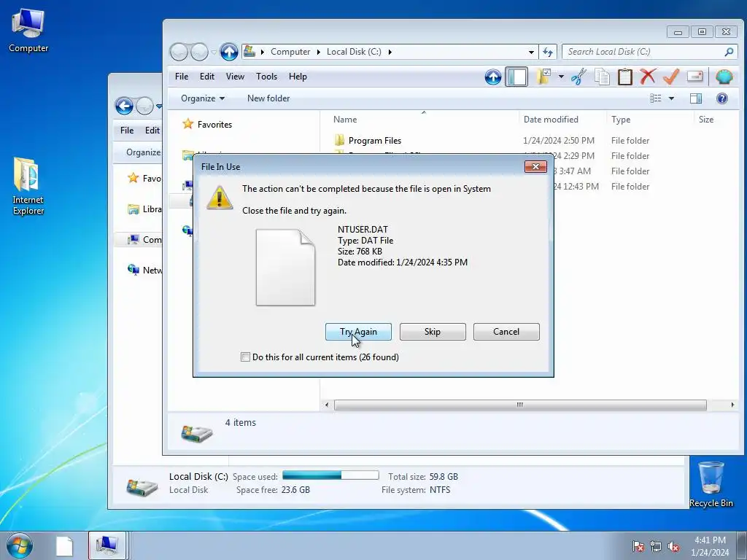
Task: Open the Folder Options toolbar icon
Action: pyautogui.click(x=543, y=77)
